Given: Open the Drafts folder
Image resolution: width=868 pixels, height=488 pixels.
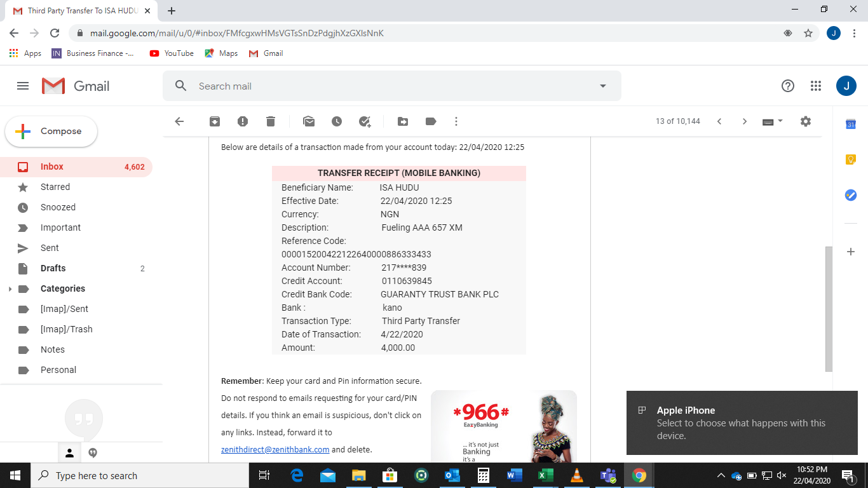Looking at the screenshot, I should click(x=76, y=268).
